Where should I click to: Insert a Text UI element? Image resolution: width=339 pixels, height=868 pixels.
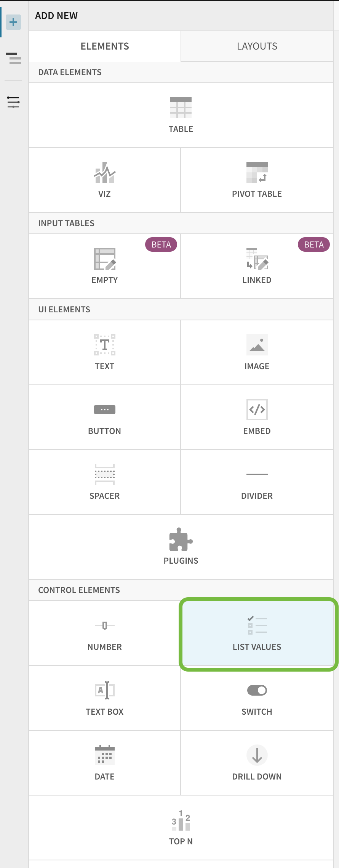(104, 351)
